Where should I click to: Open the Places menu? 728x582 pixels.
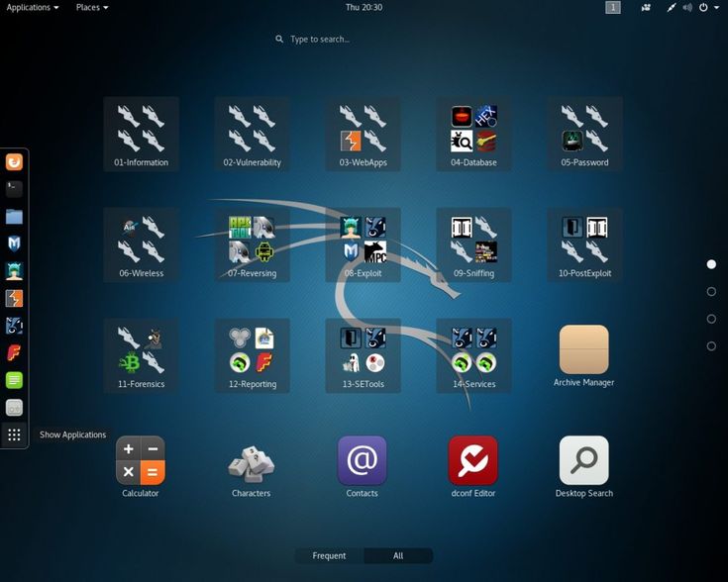click(x=92, y=8)
